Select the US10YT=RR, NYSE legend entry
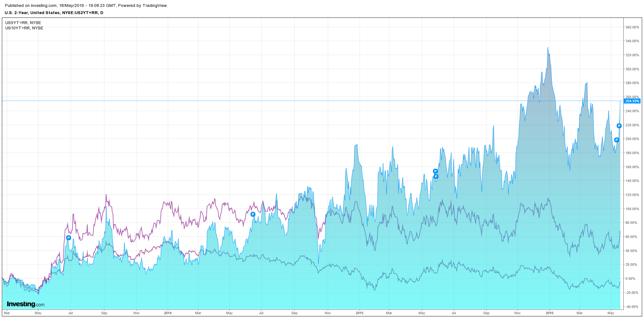 24,28
